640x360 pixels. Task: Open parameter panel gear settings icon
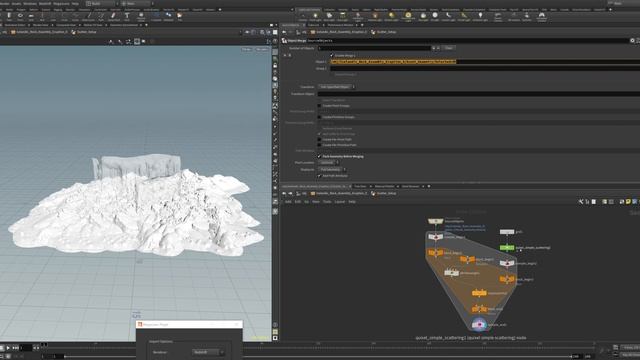tap(632, 41)
